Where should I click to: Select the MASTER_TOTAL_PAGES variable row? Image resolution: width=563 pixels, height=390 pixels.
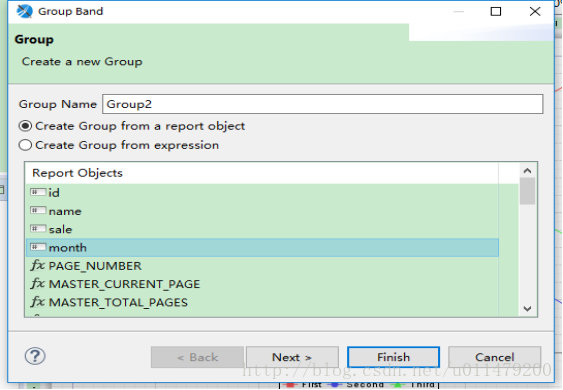click(x=262, y=302)
